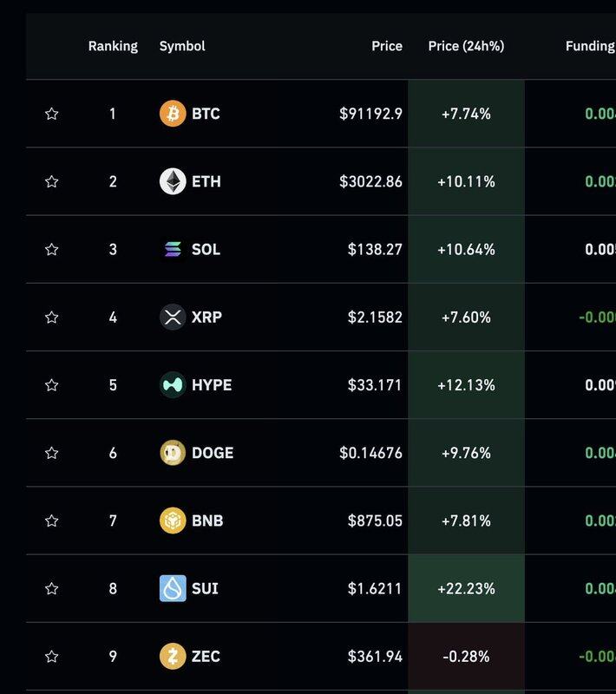Click the SUI droplet icon
The height and width of the screenshot is (694, 616).
[x=173, y=588]
